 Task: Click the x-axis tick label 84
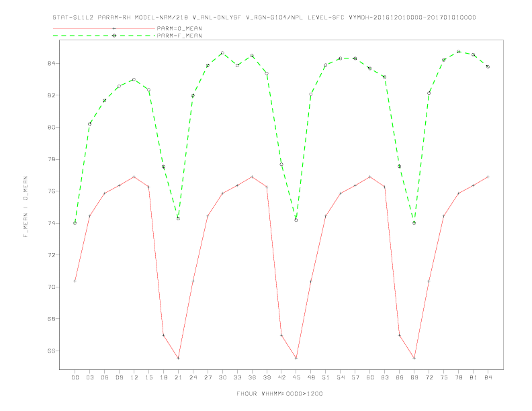[x=488, y=377]
